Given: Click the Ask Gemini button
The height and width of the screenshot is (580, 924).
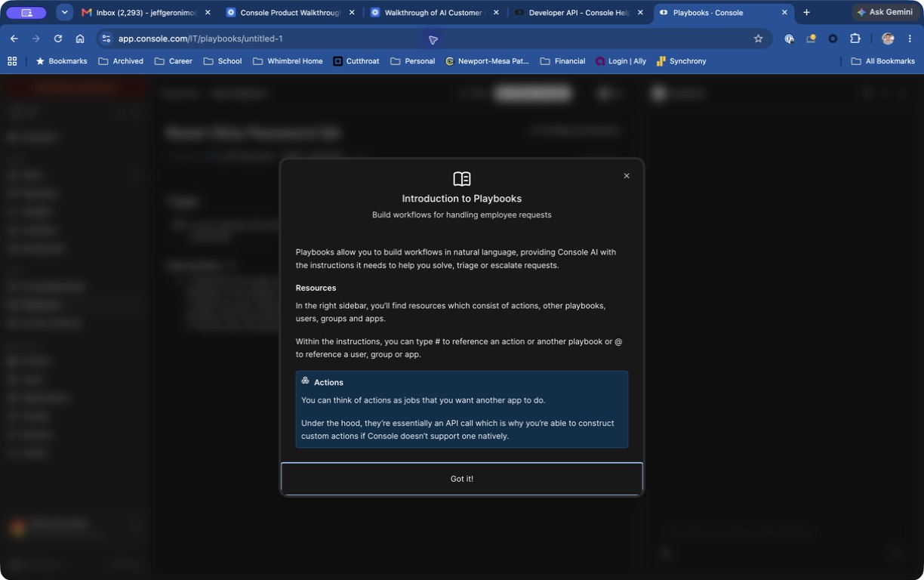Looking at the screenshot, I should click(884, 12).
